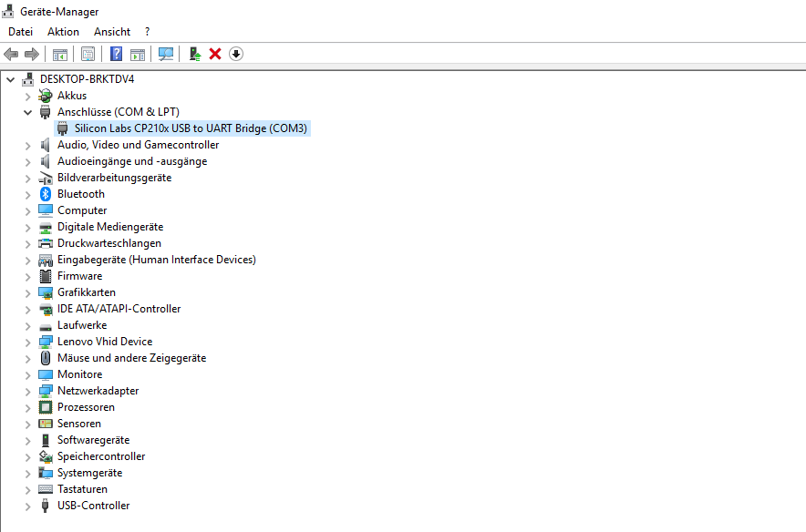Image resolution: width=806 pixels, height=532 pixels.
Task: Select the Monitore entry
Action: tap(79, 374)
